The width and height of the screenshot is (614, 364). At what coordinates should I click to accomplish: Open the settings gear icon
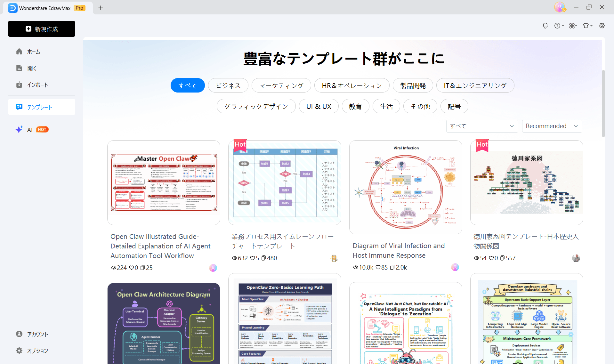pyautogui.click(x=602, y=26)
